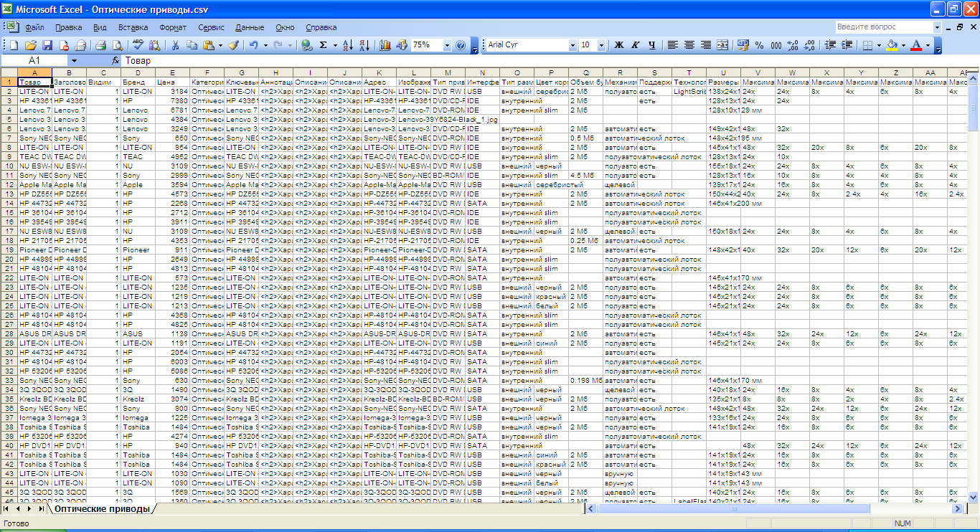The height and width of the screenshot is (532, 980).
Task: Click the formula bar containing Товар
Action: pyautogui.click(x=550, y=62)
